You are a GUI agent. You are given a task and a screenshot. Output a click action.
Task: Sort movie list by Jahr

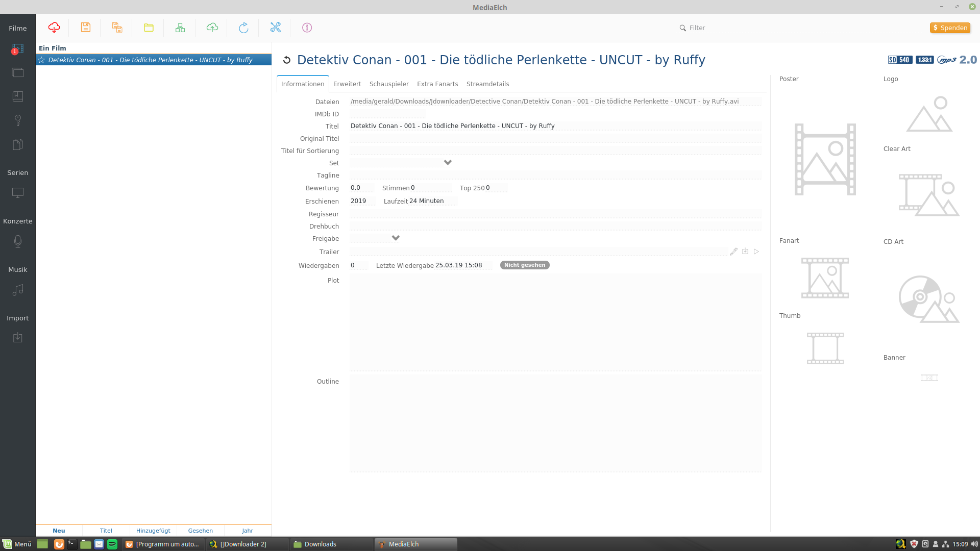pos(248,531)
